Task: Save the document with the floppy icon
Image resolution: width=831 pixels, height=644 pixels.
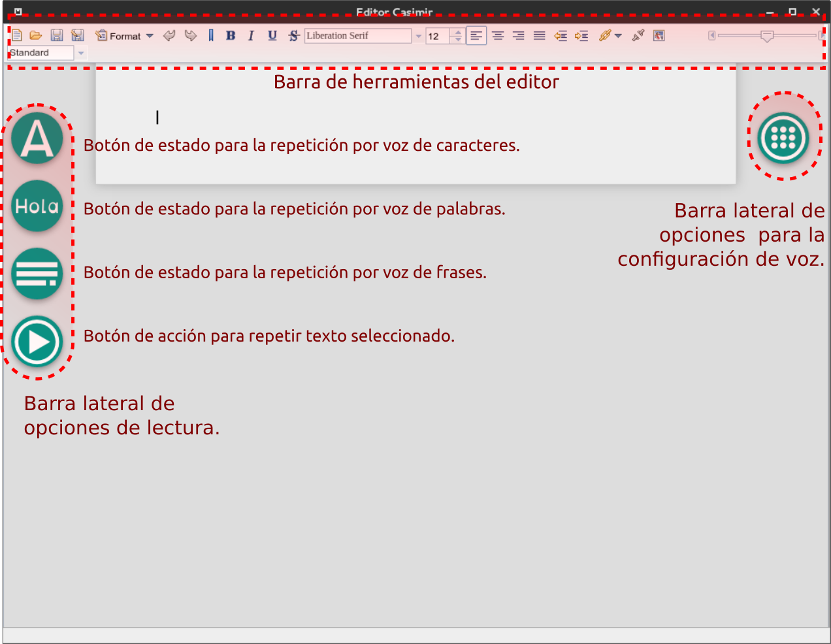Action: (x=57, y=36)
